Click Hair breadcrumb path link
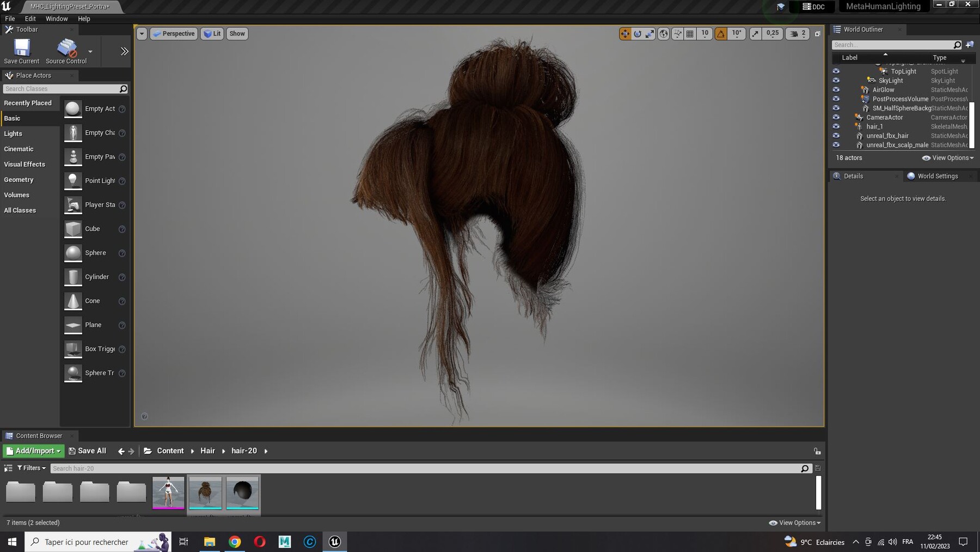 tap(207, 451)
